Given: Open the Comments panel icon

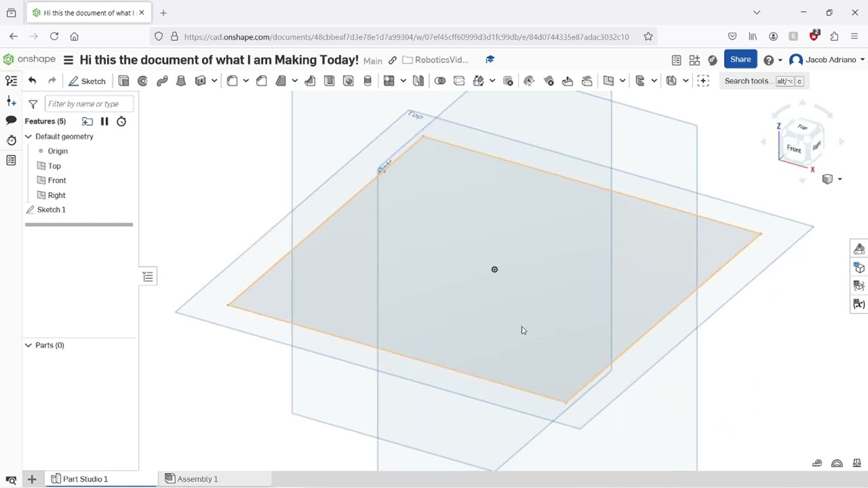Looking at the screenshot, I should [x=11, y=120].
